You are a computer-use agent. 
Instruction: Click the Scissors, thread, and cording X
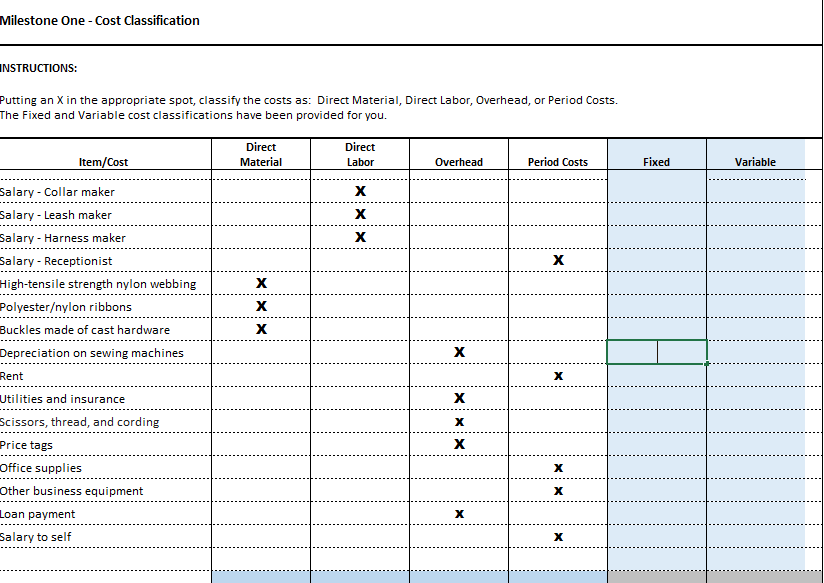[x=459, y=421]
